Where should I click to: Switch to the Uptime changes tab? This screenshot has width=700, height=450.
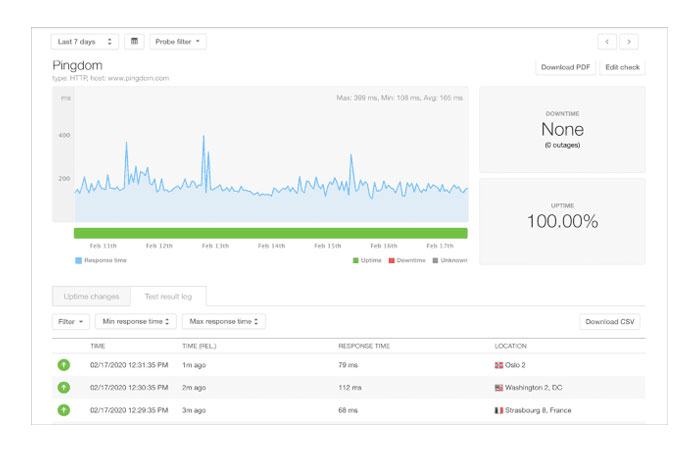[x=91, y=296]
